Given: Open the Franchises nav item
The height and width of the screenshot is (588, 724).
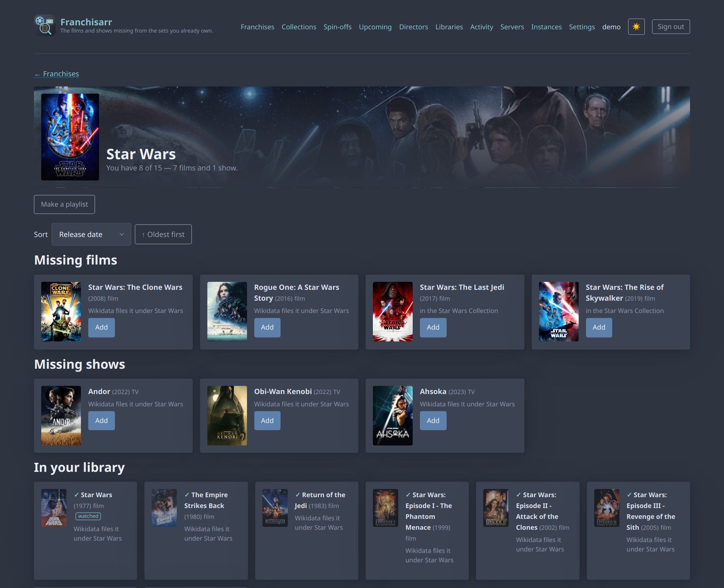Looking at the screenshot, I should click(x=257, y=27).
